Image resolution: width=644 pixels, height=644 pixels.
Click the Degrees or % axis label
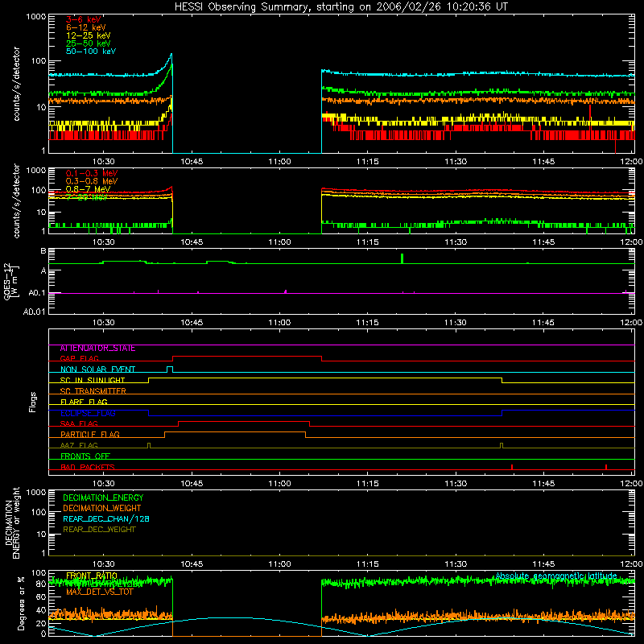[21, 603]
